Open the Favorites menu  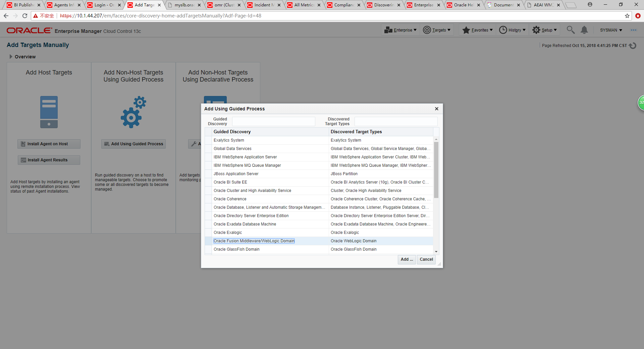[477, 30]
